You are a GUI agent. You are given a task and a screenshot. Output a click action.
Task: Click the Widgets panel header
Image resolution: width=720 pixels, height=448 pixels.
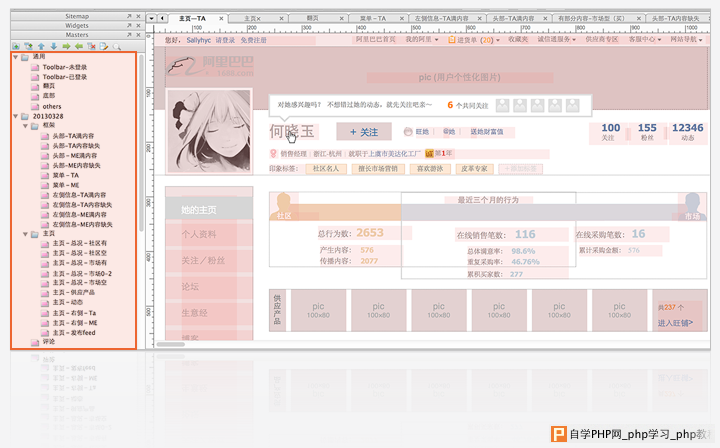(x=77, y=25)
